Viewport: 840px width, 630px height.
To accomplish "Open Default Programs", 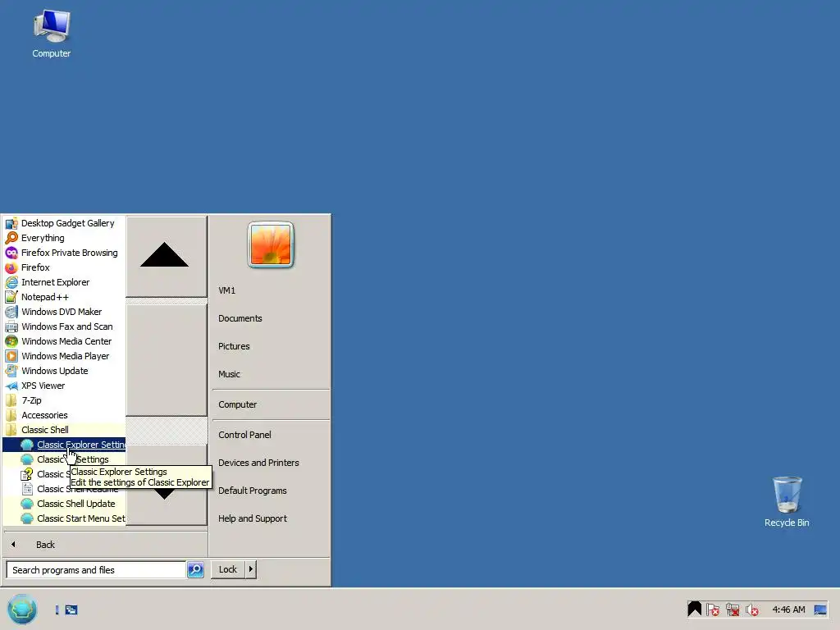I will pos(271,491).
